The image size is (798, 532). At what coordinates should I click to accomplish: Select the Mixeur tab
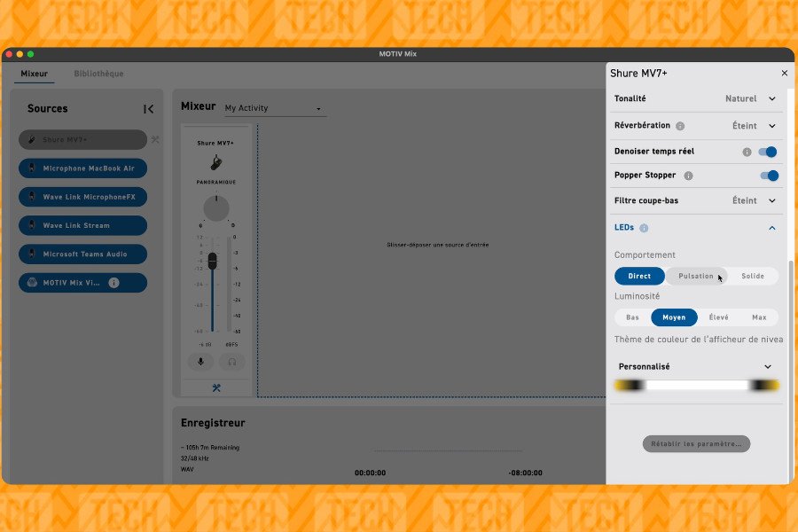(x=34, y=74)
